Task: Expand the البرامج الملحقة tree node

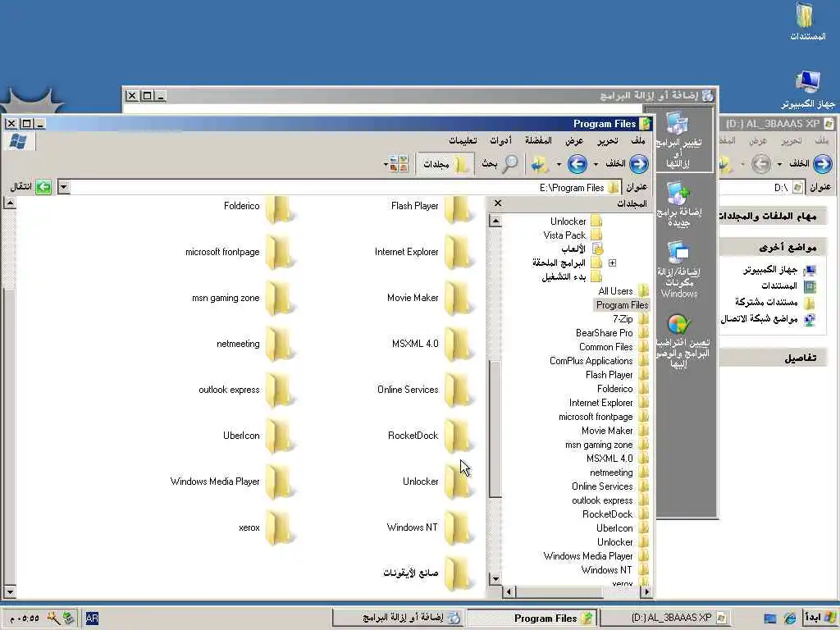Action: tap(612, 263)
